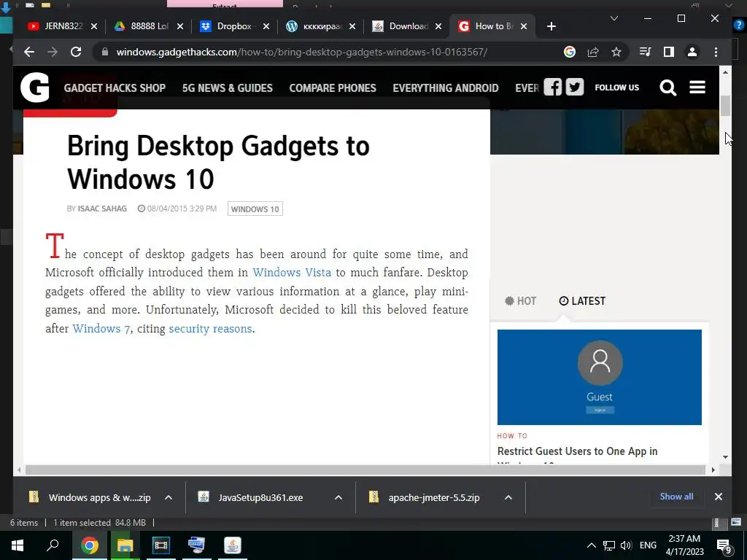
Task: Open the media control icon
Action: pos(645,52)
